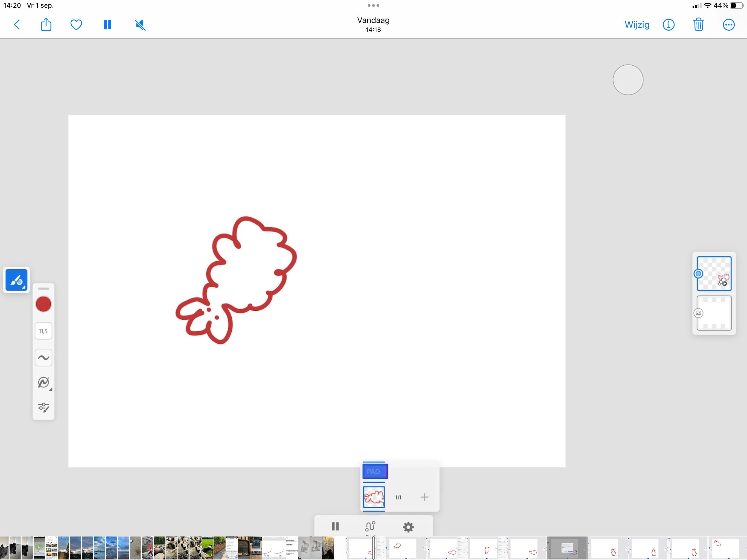Pause video playback in the top toolbar
Screen dimensions: 747x560
point(107,25)
